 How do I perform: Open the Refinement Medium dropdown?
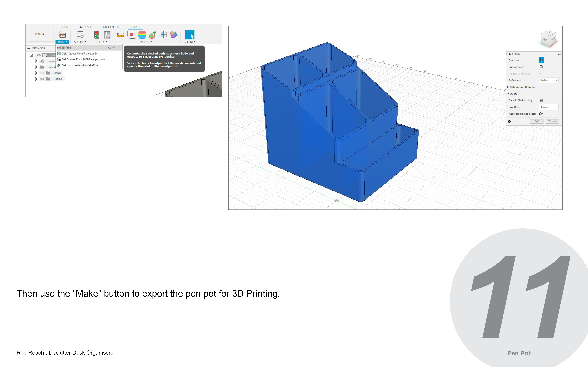tap(548, 80)
